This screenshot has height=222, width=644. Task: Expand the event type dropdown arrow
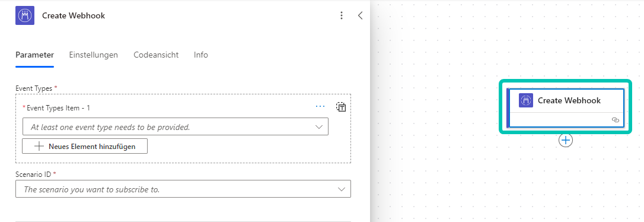click(x=318, y=127)
